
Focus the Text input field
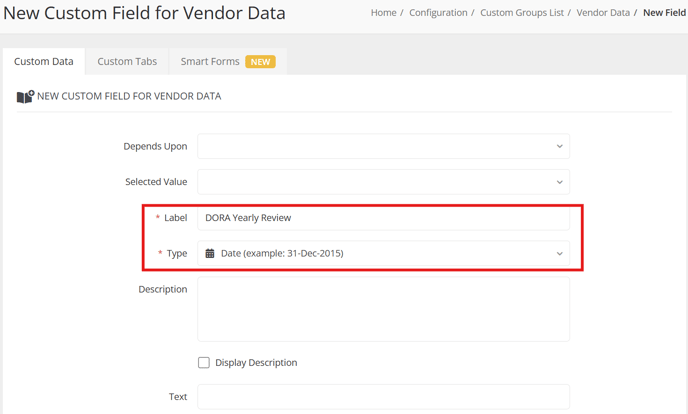point(383,397)
